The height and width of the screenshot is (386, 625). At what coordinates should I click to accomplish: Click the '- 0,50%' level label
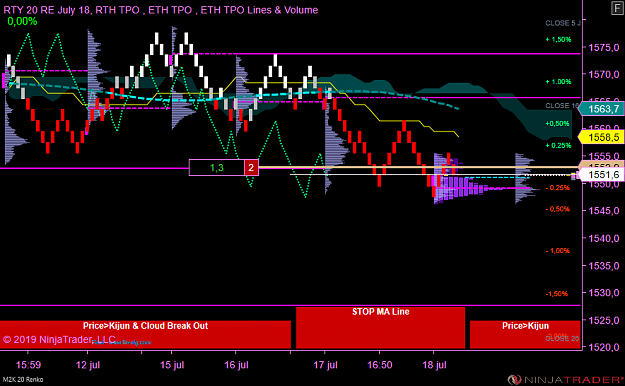pos(558,209)
